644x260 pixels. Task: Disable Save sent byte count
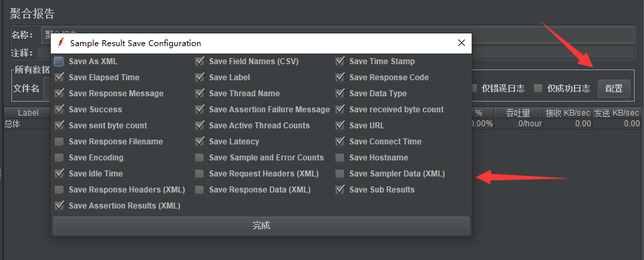(x=59, y=126)
